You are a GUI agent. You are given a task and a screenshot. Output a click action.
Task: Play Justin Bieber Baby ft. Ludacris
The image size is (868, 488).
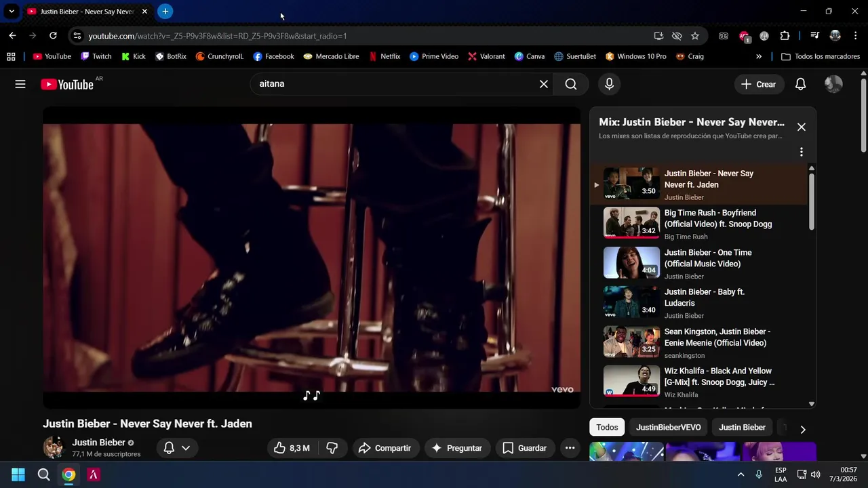coord(698,303)
